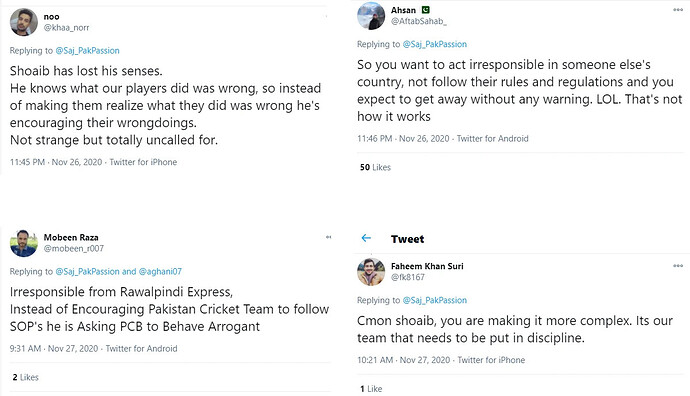The image size is (690, 396).
Task: Click the @AftabSahab_ handle
Action: [x=419, y=21]
